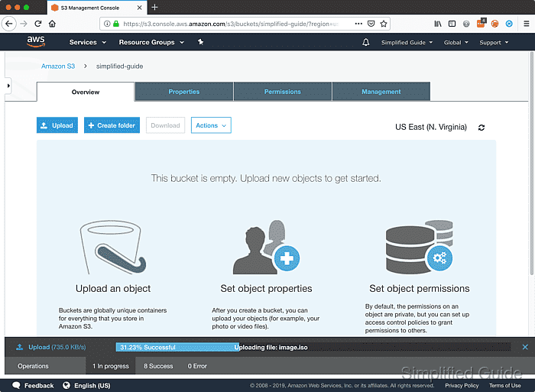Select the S3 Management Console browser tab

[x=97, y=8]
